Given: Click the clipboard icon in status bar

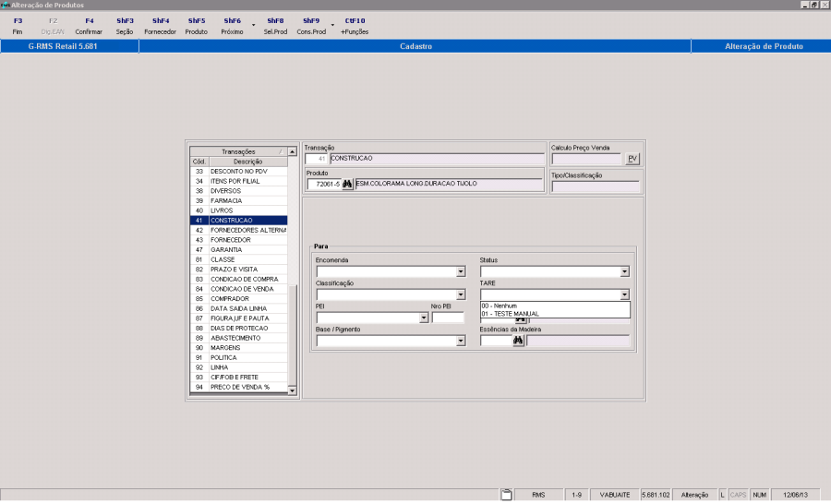Looking at the screenshot, I should click(x=507, y=495).
